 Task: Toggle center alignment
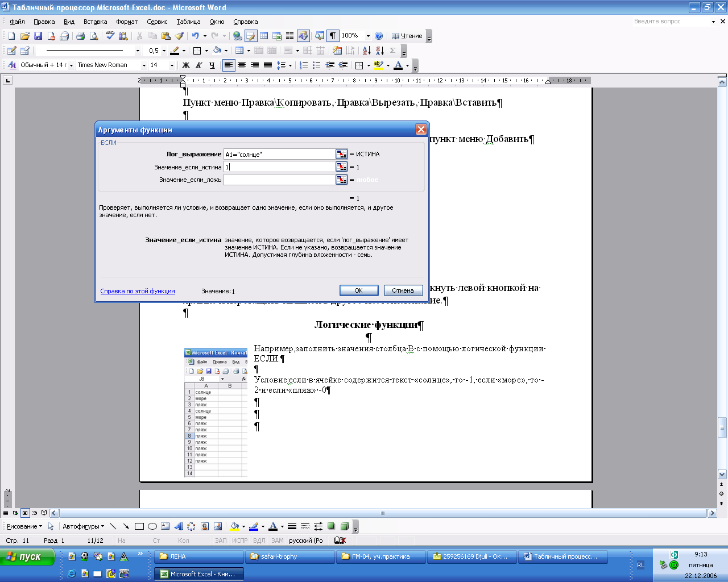pos(242,65)
